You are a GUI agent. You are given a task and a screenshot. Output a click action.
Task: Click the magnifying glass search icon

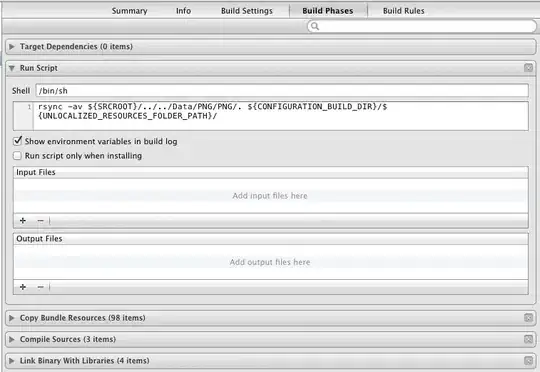314,26
